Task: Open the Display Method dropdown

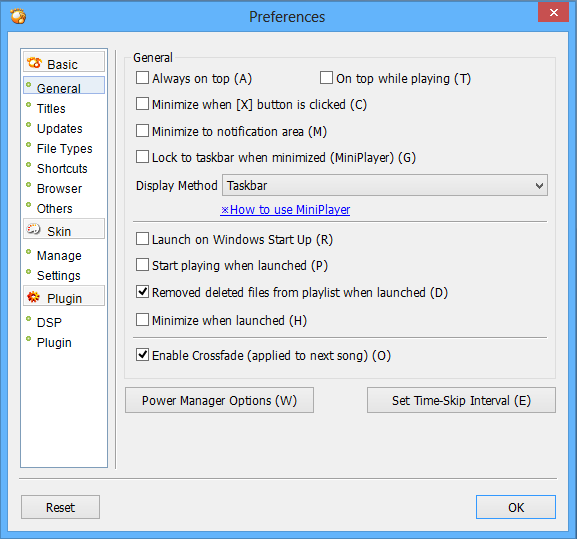Action: coord(385,185)
